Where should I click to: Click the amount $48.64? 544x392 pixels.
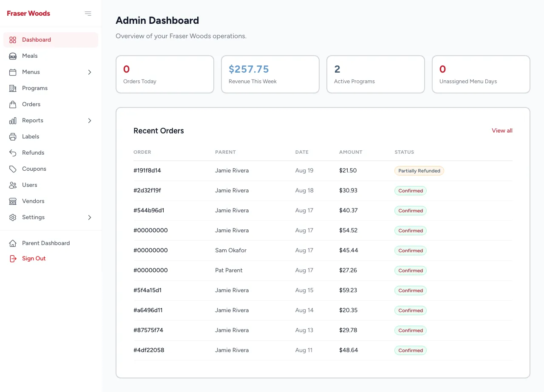348,350
